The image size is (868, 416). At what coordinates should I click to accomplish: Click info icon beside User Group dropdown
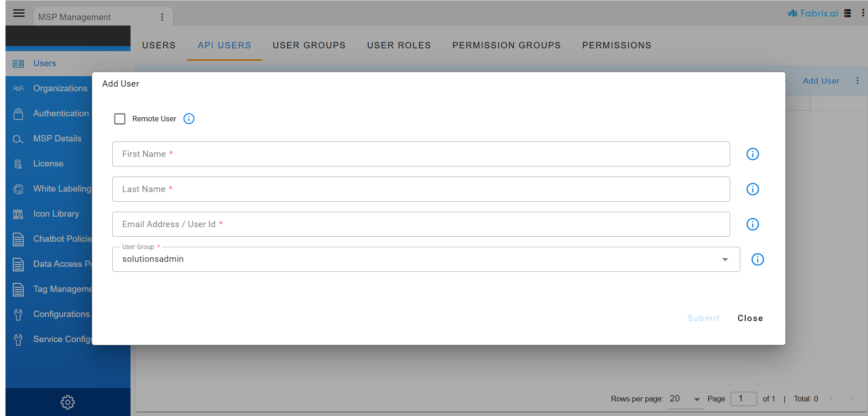coord(757,260)
